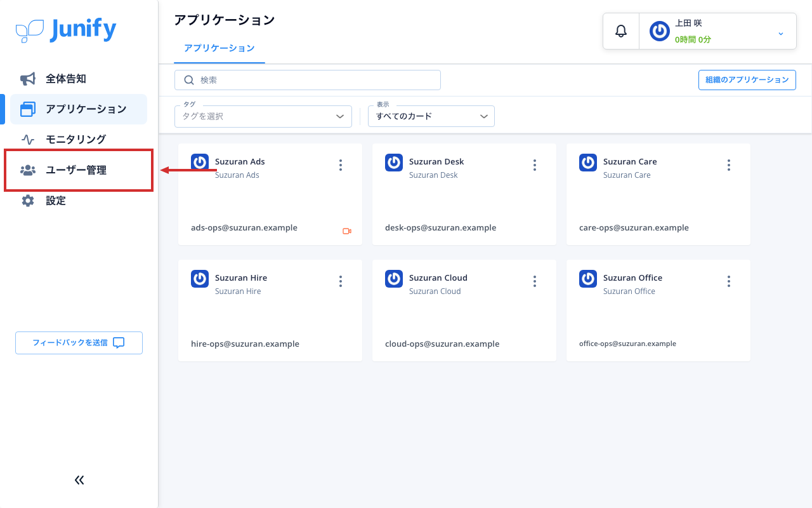
Task: Open the three-dot menu on Suzuran Ads
Action: 341,165
